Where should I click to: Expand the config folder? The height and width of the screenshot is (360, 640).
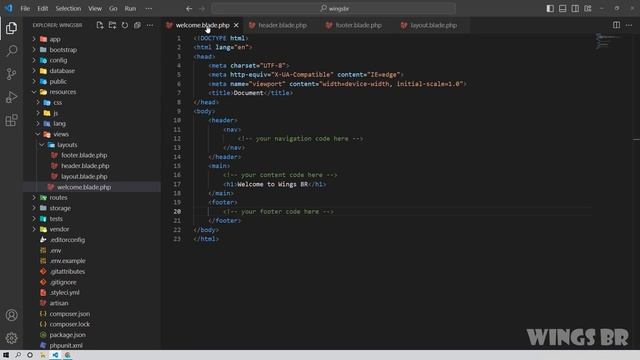click(x=58, y=60)
